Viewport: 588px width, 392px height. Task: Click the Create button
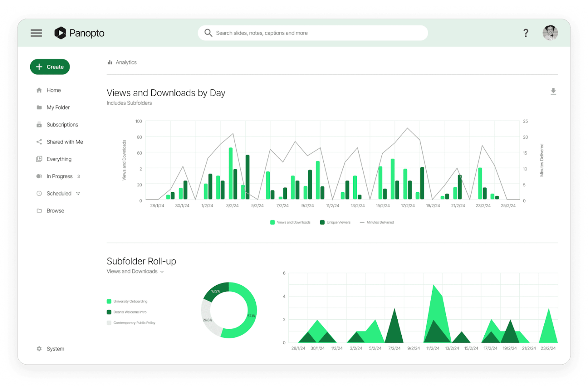click(x=50, y=67)
